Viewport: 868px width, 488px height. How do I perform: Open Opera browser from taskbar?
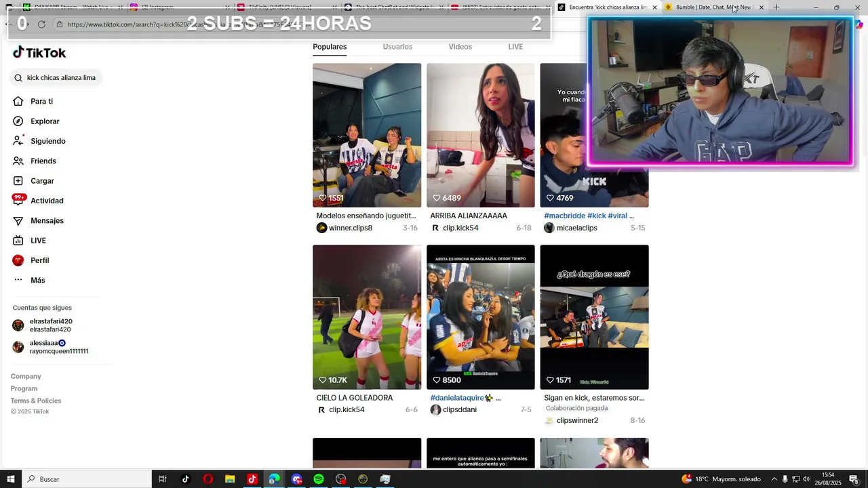(x=208, y=479)
